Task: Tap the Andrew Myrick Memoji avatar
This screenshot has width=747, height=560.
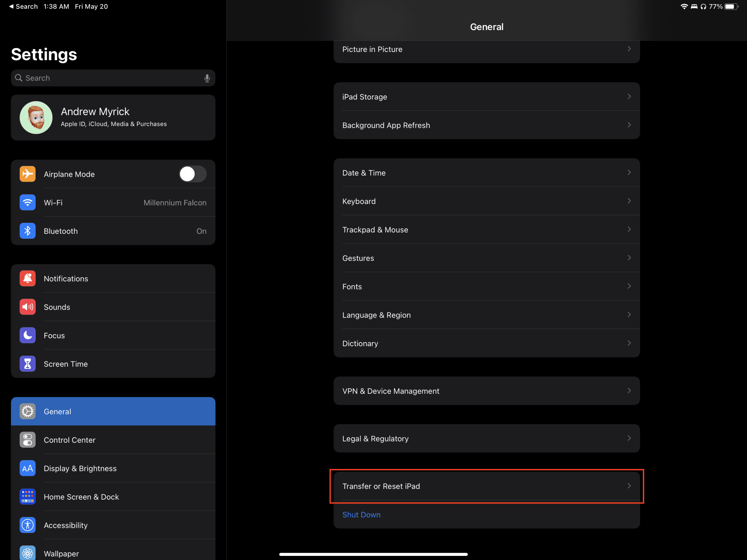Action: pos(36,118)
